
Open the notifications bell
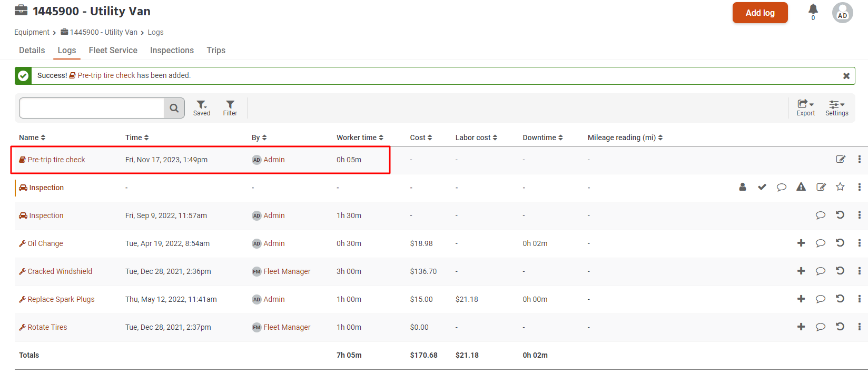813,9
